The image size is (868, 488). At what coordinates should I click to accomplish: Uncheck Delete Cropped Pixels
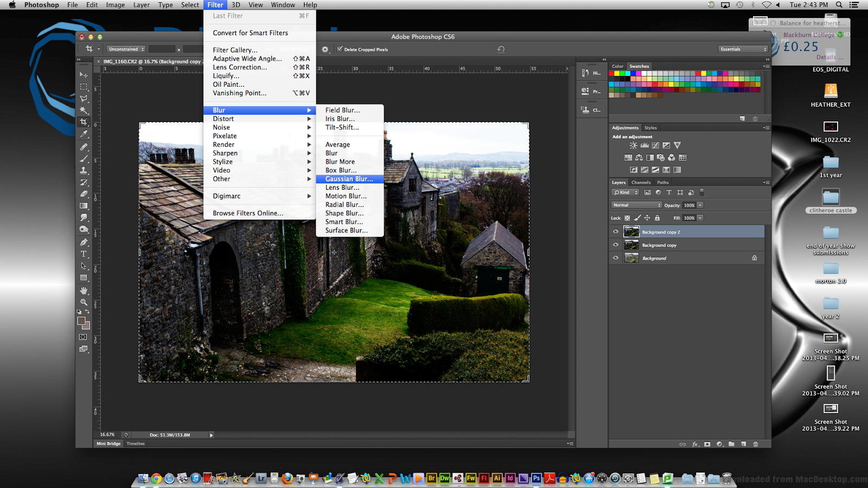(340, 49)
